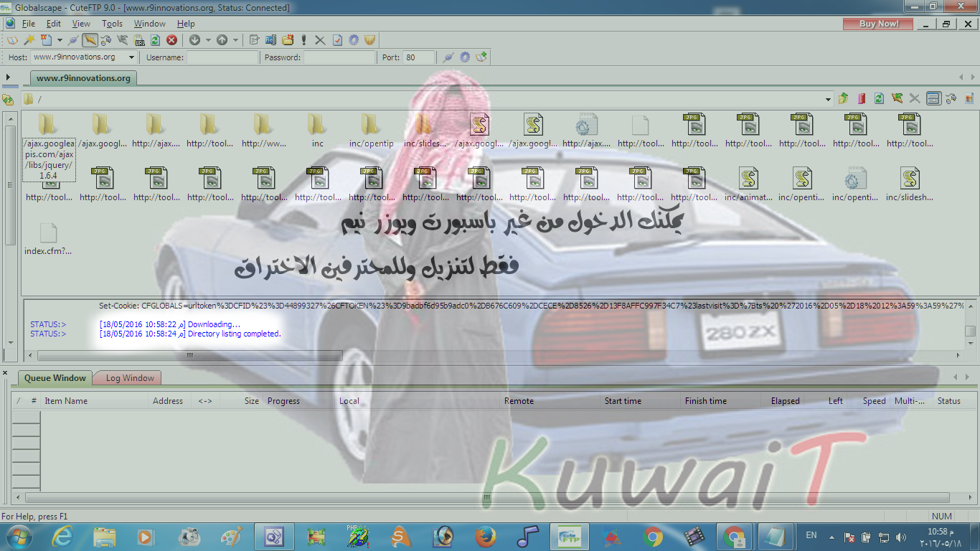Click the Download arrow icon
The height and width of the screenshot is (551, 980).
click(194, 40)
